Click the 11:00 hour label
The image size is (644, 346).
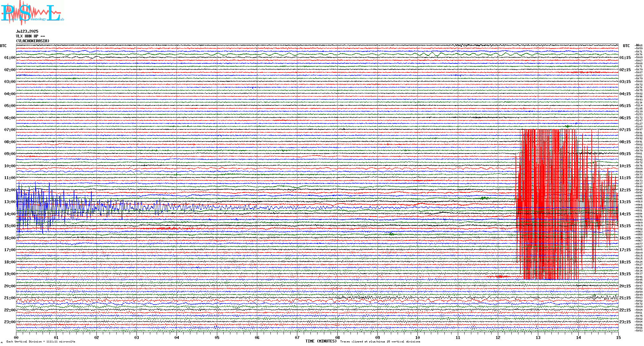(10, 178)
